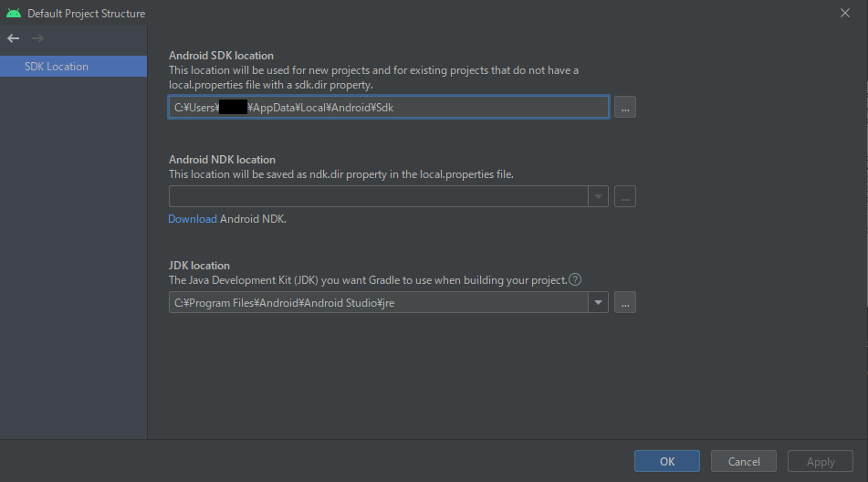Click the Apply button

pos(821,462)
